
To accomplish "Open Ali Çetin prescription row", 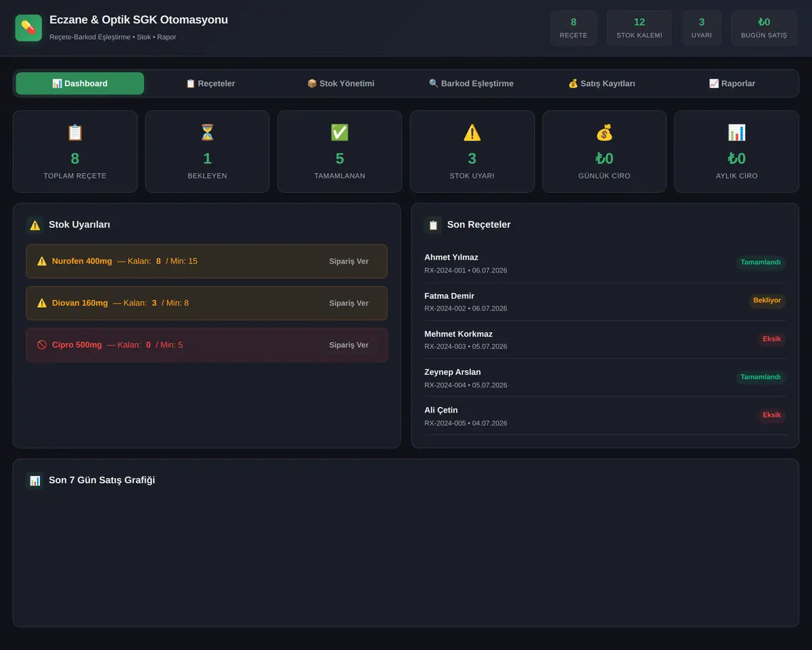I will click(x=605, y=416).
